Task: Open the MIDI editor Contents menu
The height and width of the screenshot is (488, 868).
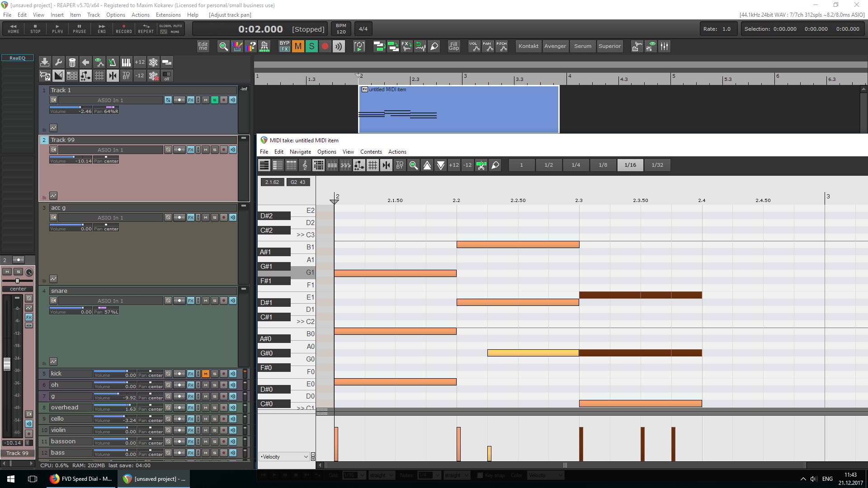Action: 371,152
